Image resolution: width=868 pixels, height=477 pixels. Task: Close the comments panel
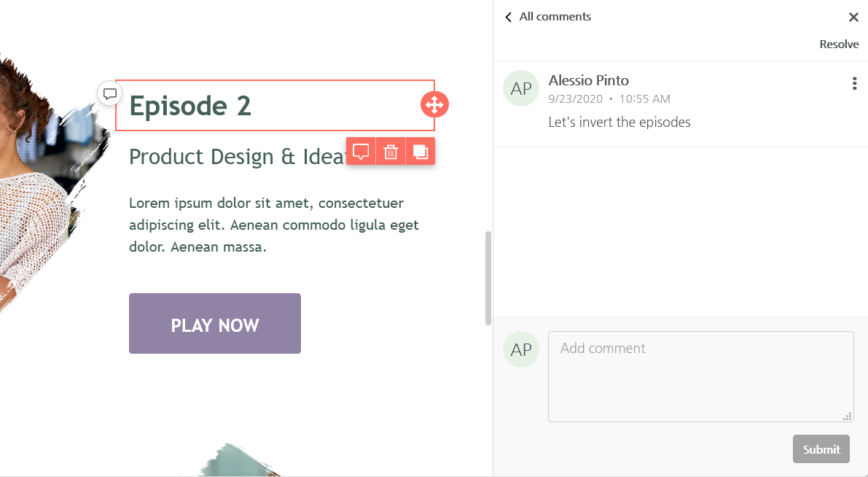pos(853,18)
